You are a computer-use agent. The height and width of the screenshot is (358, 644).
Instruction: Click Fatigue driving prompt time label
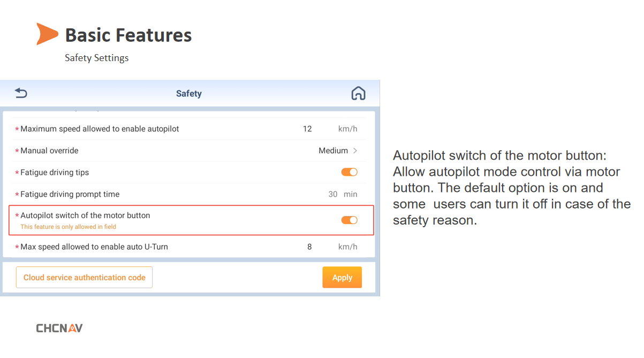click(x=70, y=194)
